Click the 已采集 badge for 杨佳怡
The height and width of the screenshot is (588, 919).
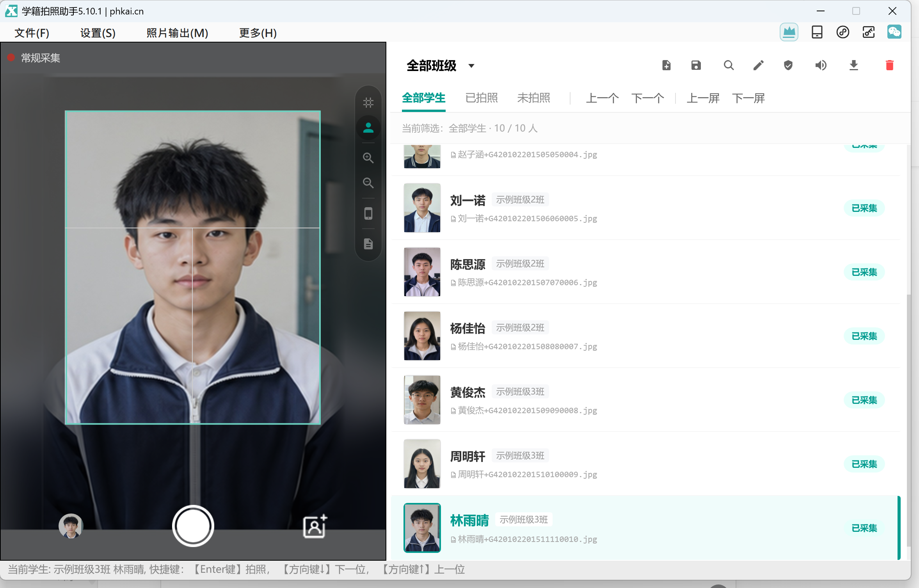point(864,336)
